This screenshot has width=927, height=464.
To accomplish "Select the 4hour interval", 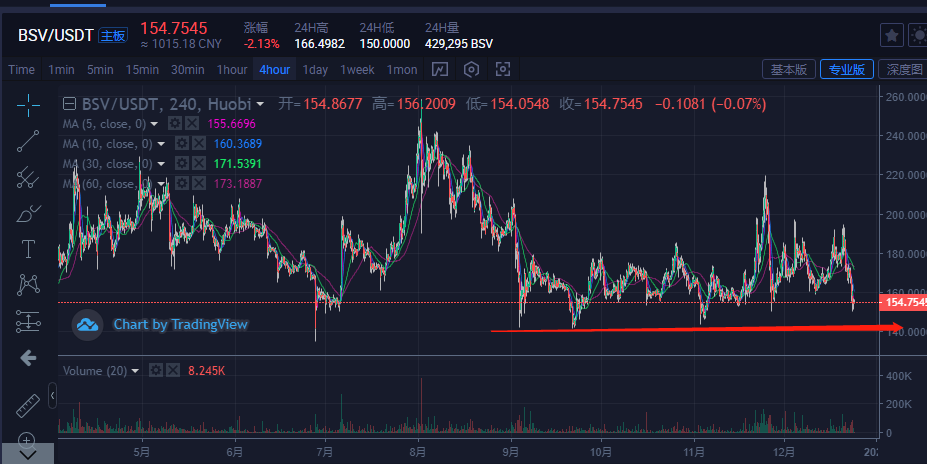I will tap(274, 70).
